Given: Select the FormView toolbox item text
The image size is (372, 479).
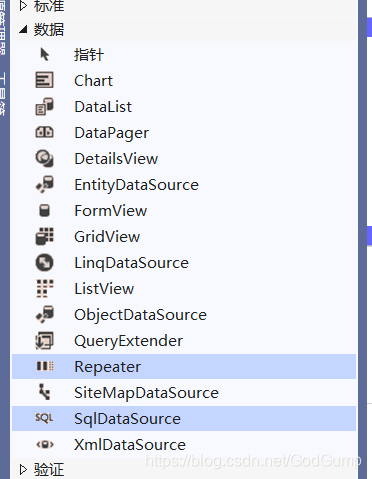Looking at the screenshot, I should (x=110, y=211).
